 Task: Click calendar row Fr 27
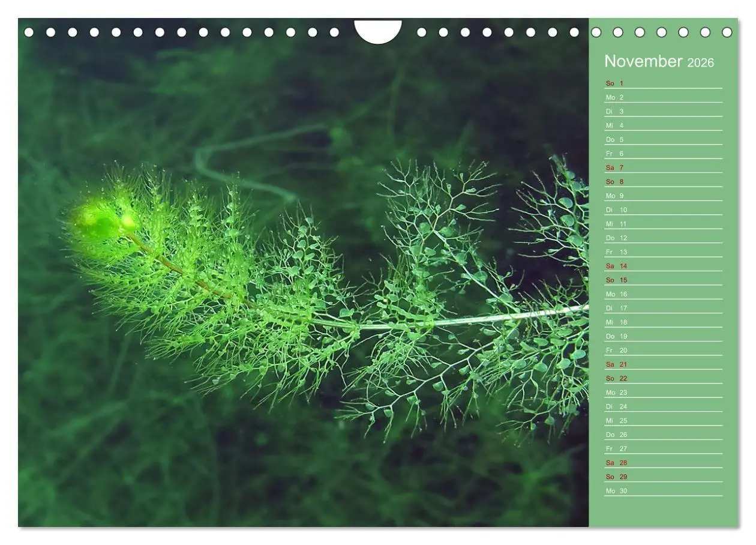[x=663, y=449]
